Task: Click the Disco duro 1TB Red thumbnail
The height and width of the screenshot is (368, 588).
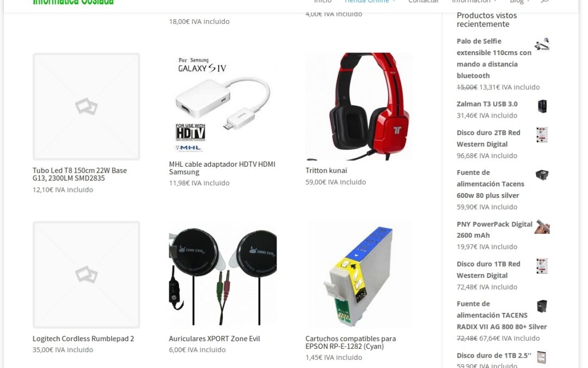Action: (x=542, y=266)
